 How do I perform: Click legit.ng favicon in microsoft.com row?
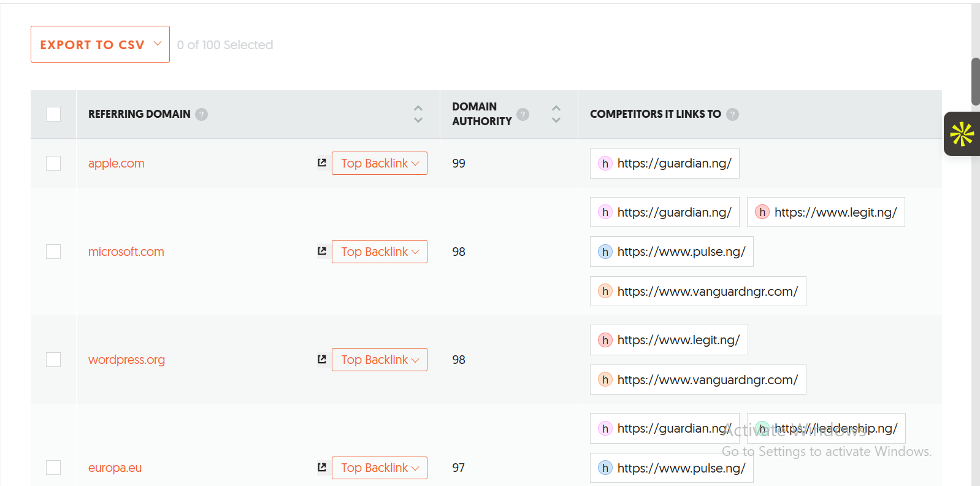762,212
